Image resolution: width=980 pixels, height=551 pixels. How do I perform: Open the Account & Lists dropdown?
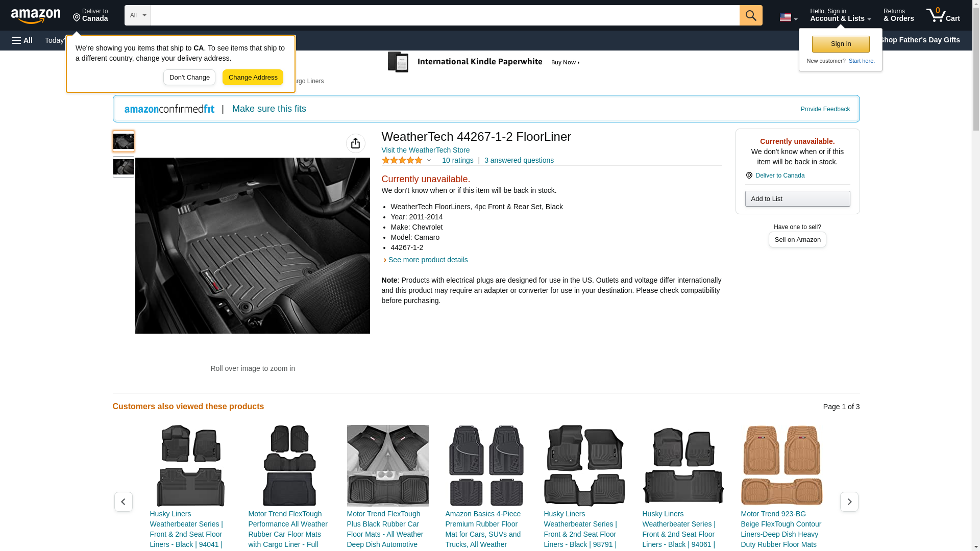840,15
